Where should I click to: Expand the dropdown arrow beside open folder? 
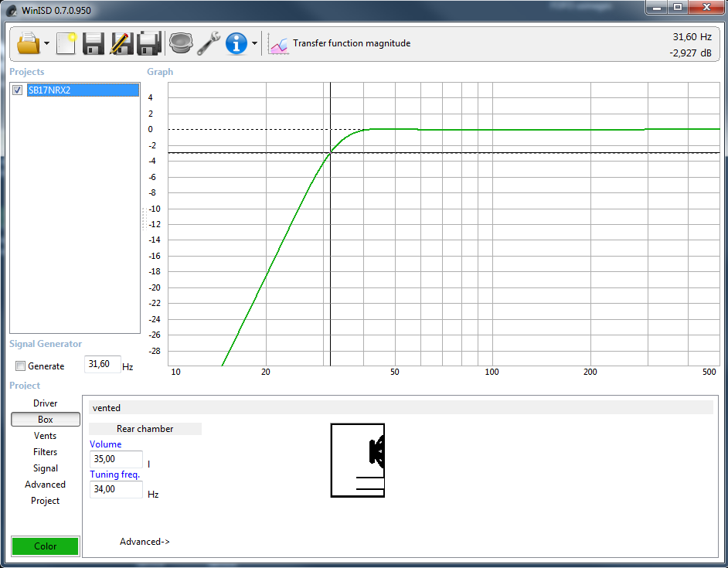(x=46, y=44)
